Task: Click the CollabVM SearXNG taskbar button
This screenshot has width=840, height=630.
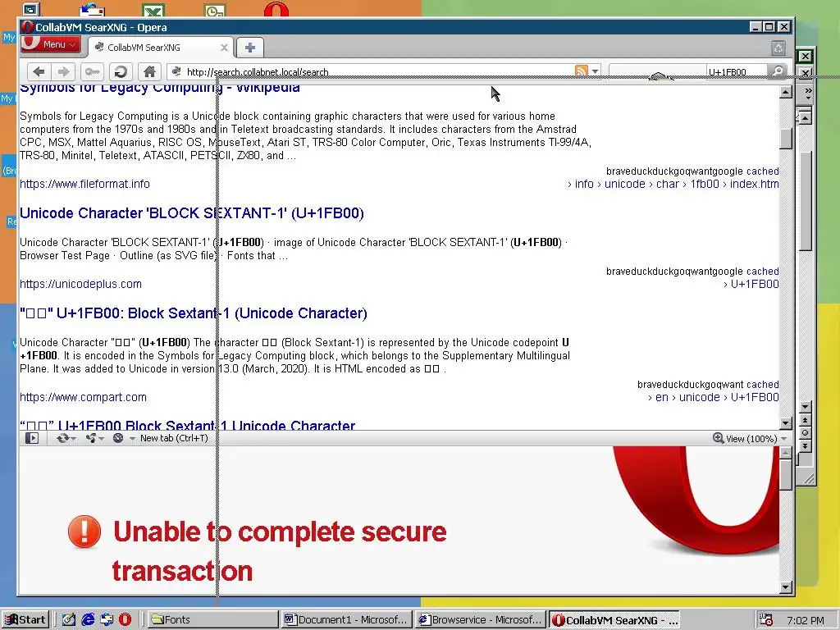Action: tap(615, 620)
